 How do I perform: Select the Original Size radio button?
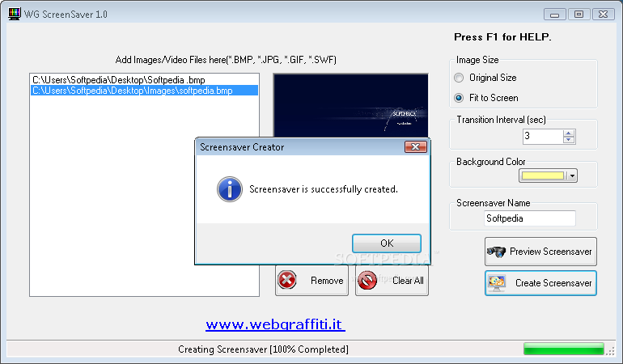tap(459, 78)
